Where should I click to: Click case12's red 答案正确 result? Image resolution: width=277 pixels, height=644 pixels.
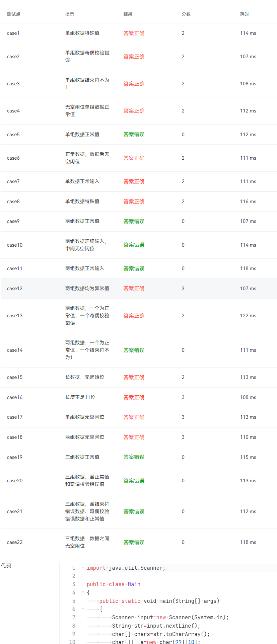coord(134,288)
